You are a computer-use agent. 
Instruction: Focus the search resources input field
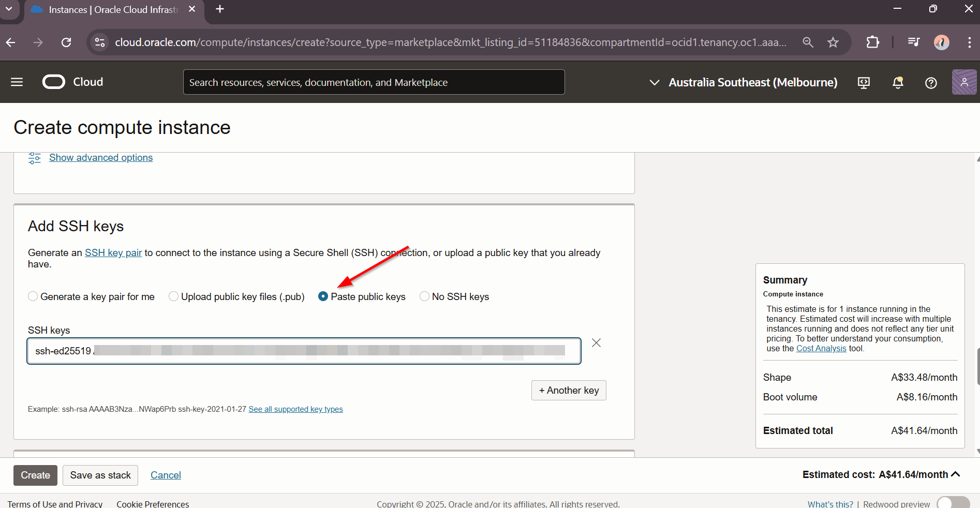point(374,83)
